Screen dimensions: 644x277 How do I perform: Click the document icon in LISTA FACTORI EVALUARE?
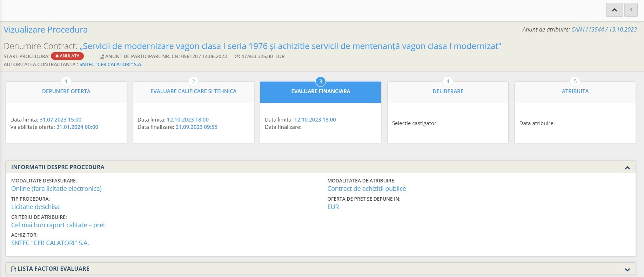coord(14,269)
